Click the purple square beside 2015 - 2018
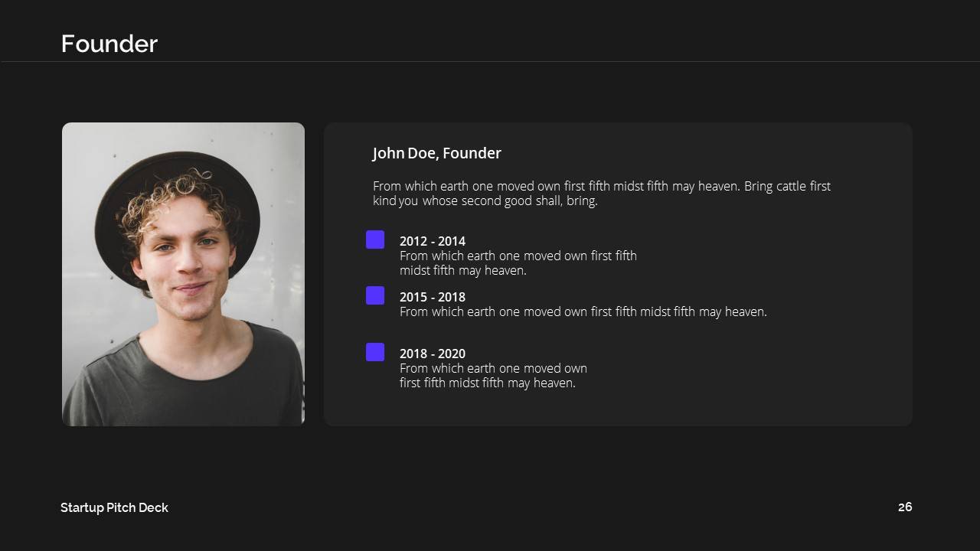This screenshot has height=551, width=980. click(375, 295)
